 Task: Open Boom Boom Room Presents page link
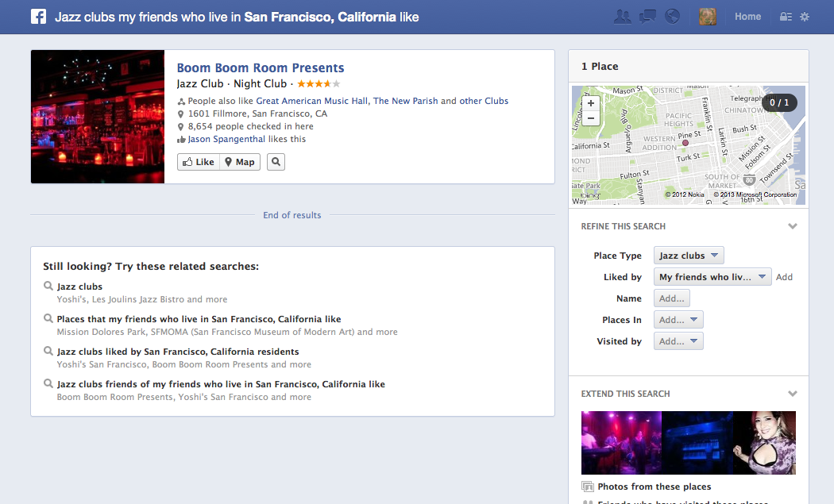pyautogui.click(x=261, y=68)
